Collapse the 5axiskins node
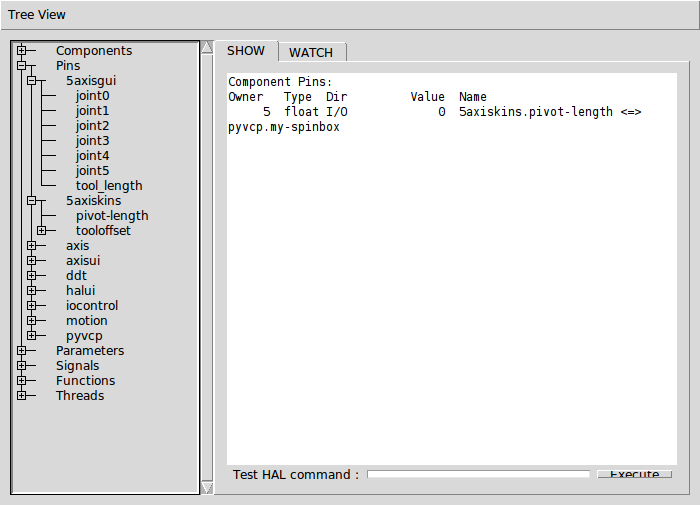This screenshot has height=505, width=700. tap(31, 200)
